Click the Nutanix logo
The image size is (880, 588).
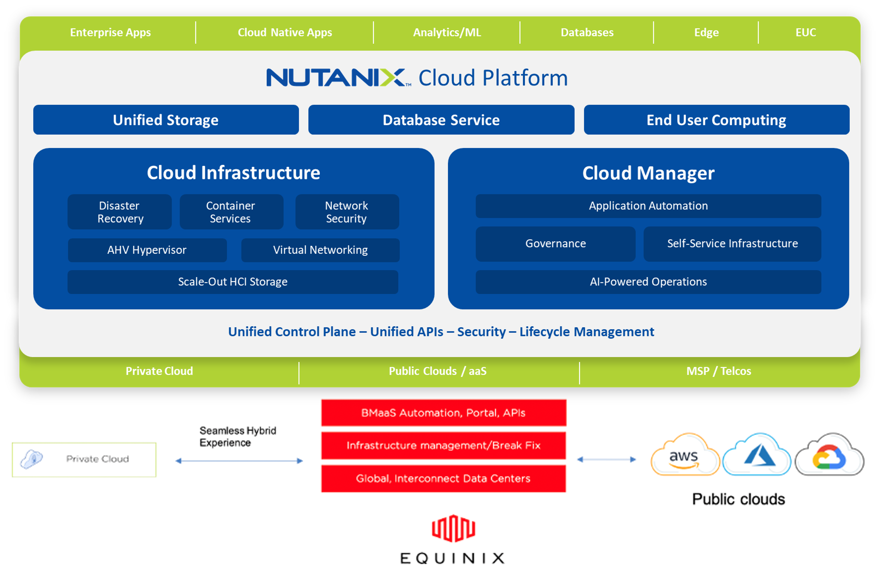(337, 78)
